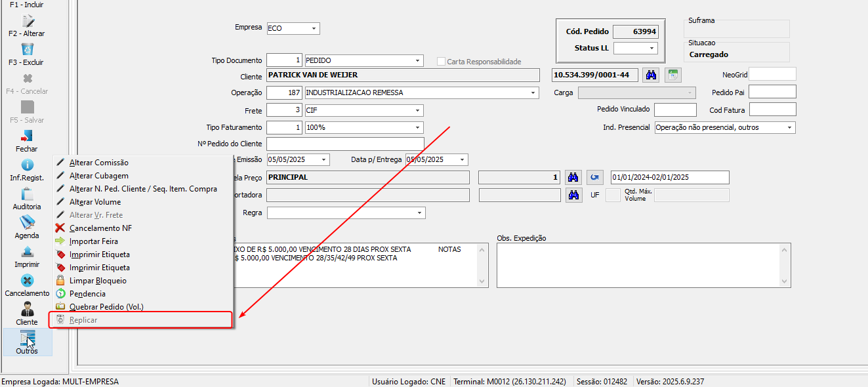Select Cancelamento NF menu entry

pos(100,228)
